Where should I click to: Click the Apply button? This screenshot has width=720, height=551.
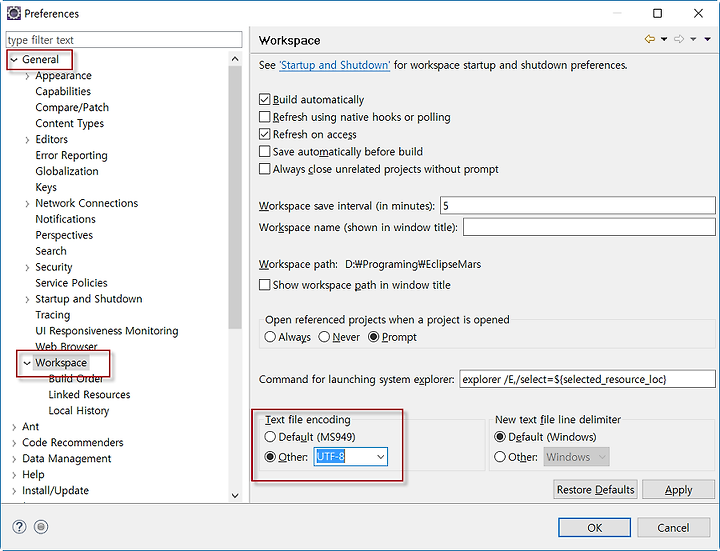[x=679, y=489]
